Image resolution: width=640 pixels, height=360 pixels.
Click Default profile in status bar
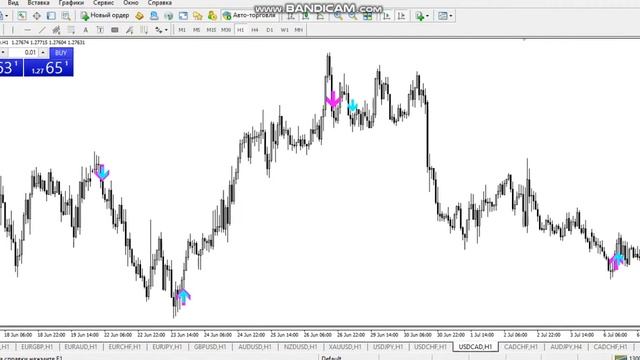tap(331, 358)
